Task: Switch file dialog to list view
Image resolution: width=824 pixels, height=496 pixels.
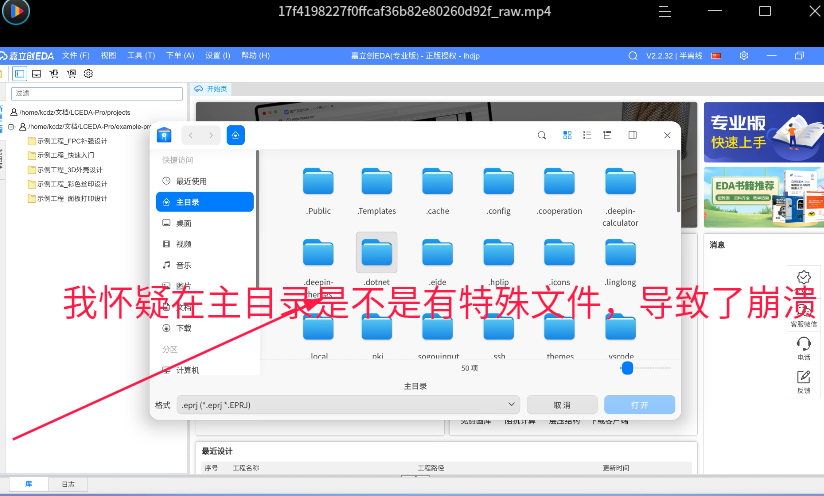Action: coord(587,135)
